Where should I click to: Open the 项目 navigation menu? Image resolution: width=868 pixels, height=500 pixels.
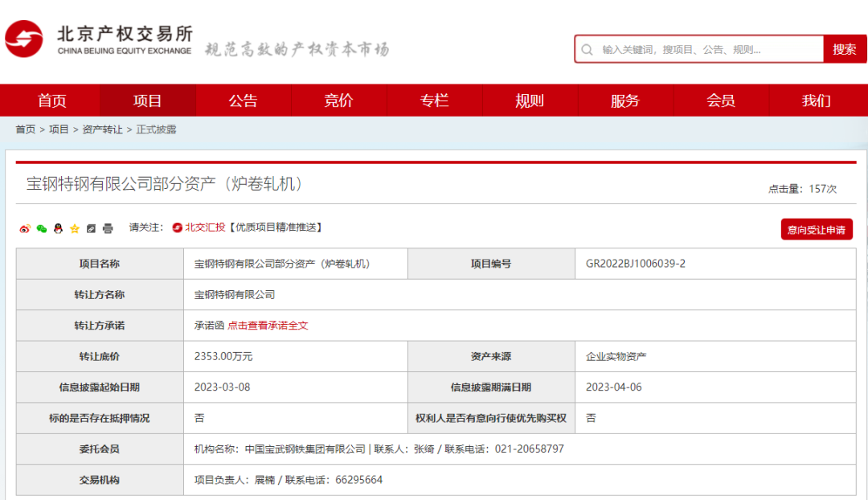click(147, 100)
